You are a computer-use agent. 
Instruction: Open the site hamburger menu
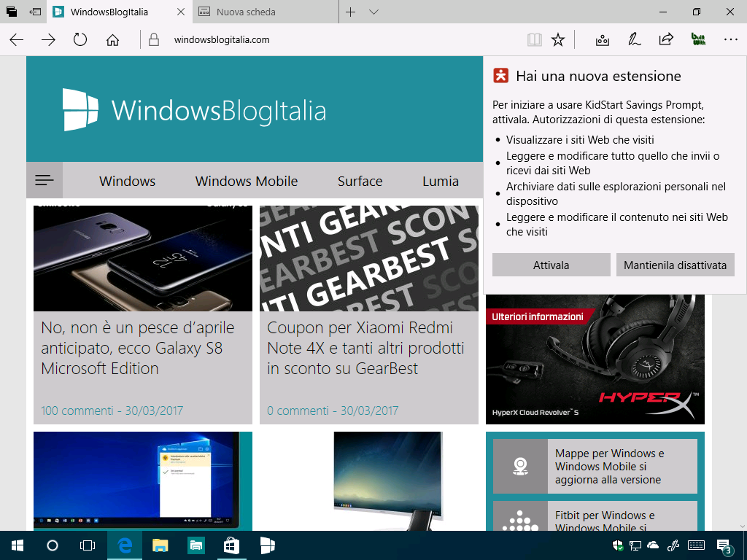44,180
